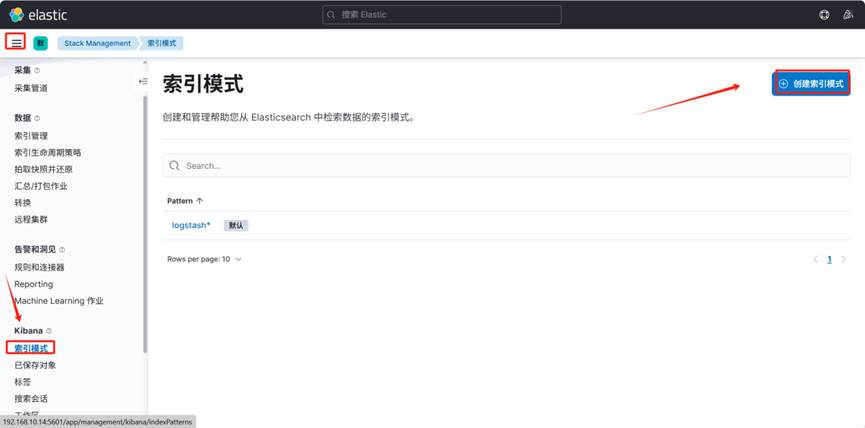Image resolution: width=865 pixels, height=428 pixels.
Task: Open 转换 in the sidebar
Action: (x=23, y=202)
